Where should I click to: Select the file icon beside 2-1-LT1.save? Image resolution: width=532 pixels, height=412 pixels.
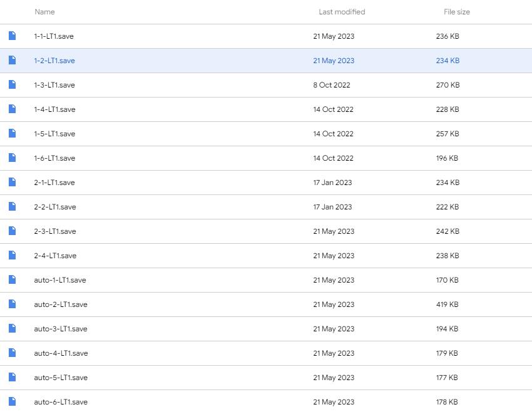click(12, 183)
